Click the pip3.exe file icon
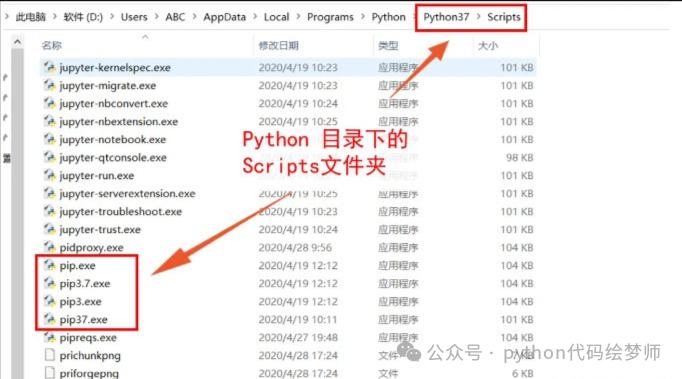This screenshot has width=682, height=379. point(50,301)
